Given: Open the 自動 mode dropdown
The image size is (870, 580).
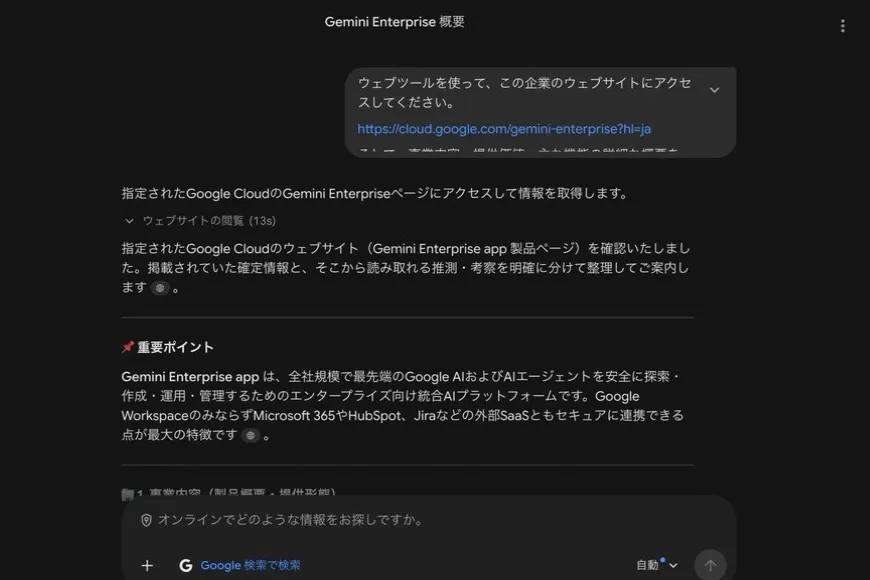Looking at the screenshot, I should [657, 565].
